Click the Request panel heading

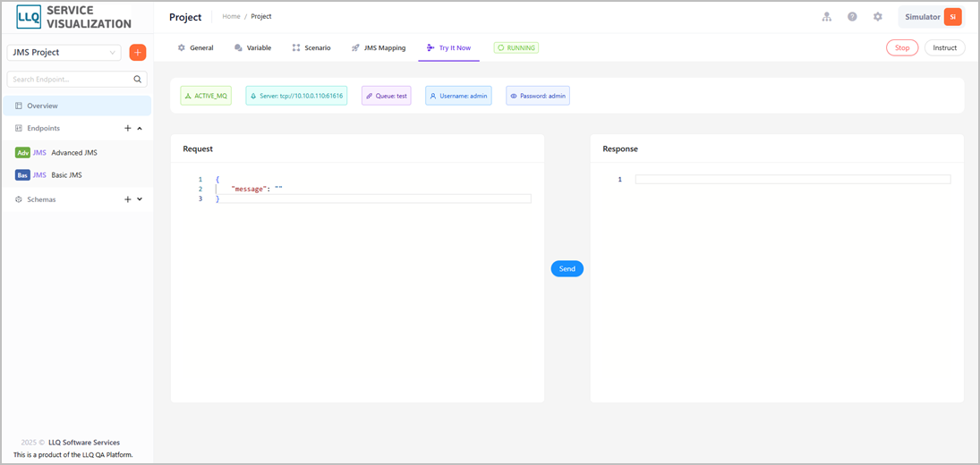198,149
